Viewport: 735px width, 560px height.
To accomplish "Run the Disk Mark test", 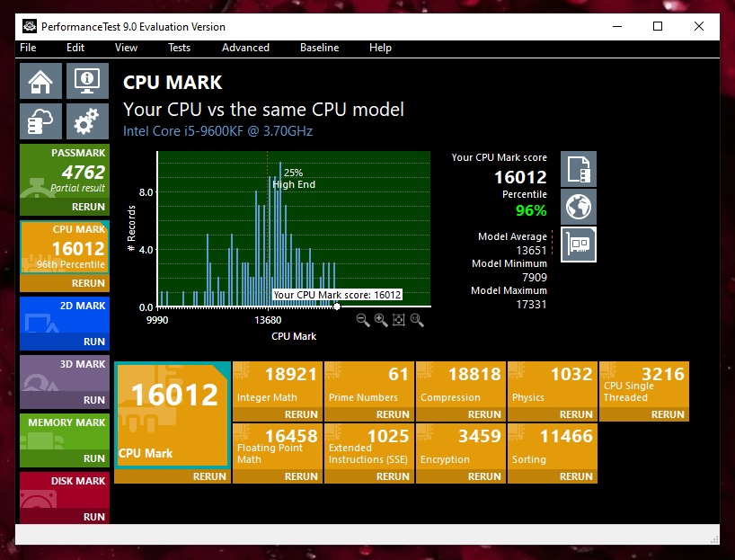I will click(65, 516).
